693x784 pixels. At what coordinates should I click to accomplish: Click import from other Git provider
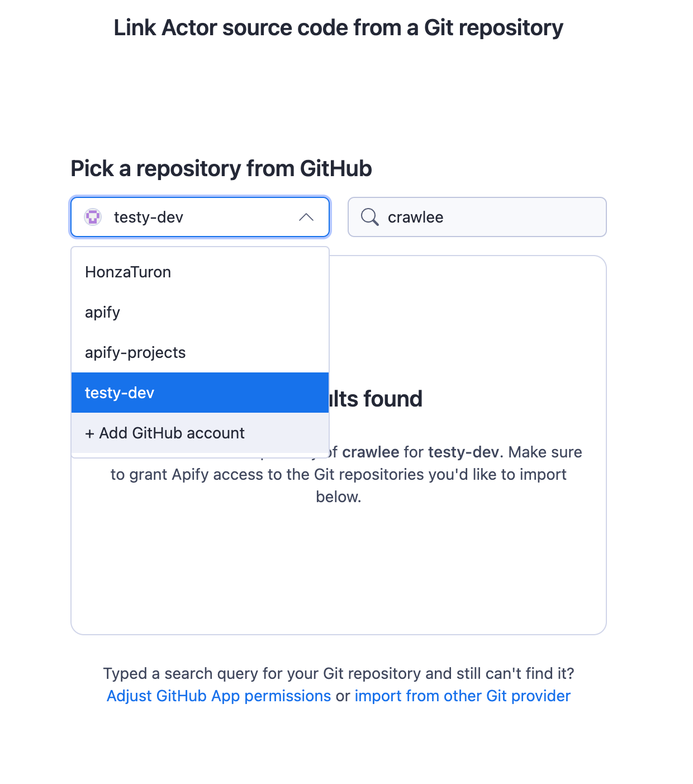tap(462, 696)
